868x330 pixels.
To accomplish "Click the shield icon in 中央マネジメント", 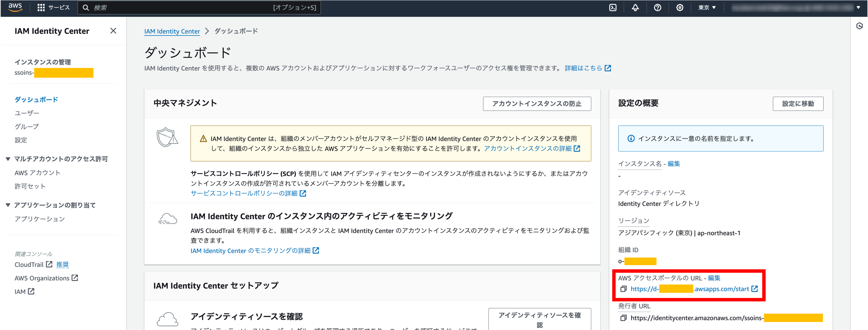I will point(167,137).
